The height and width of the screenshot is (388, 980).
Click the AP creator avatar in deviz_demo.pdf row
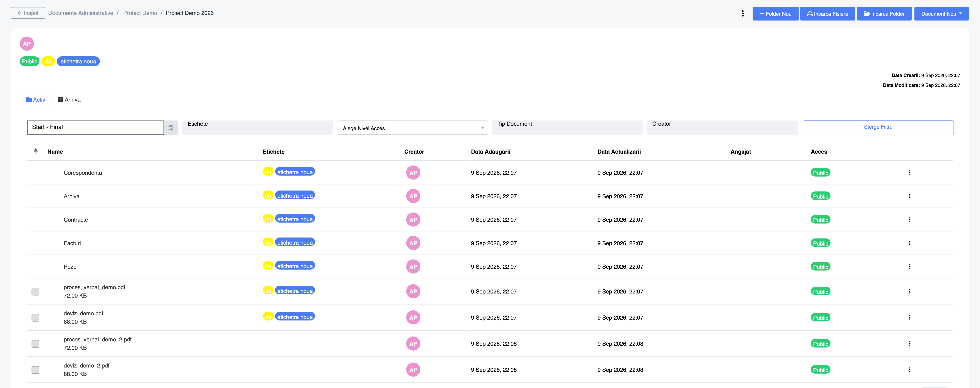coord(413,318)
